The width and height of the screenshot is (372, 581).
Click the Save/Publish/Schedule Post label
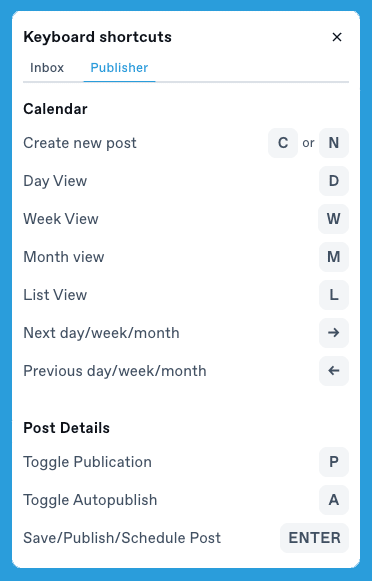[x=122, y=538]
